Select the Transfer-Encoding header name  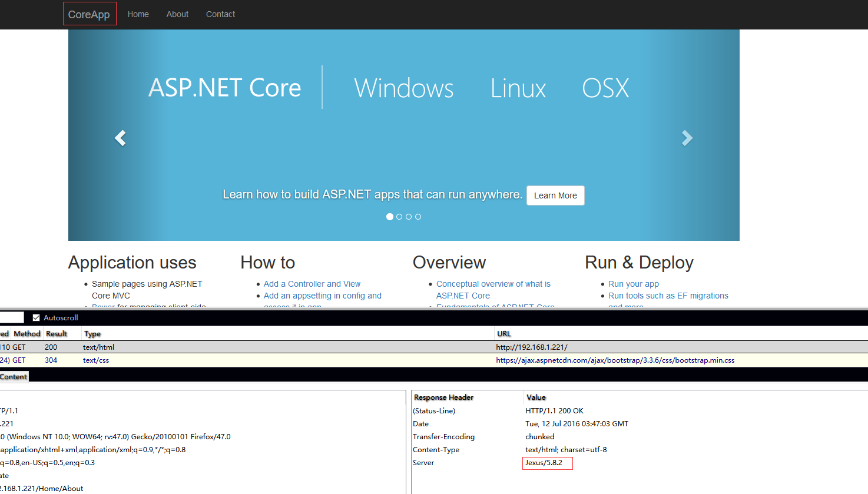(x=443, y=437)
